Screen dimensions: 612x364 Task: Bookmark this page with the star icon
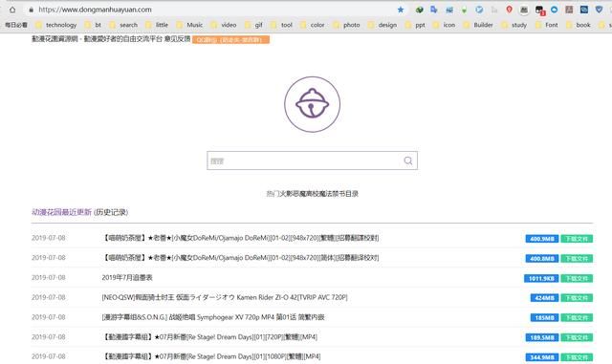pyautogui.click(x=401, y=10)
